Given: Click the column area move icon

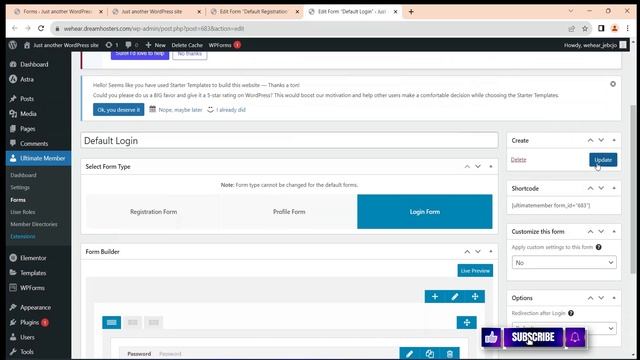Looking at the screenshot, I should 467,322.
